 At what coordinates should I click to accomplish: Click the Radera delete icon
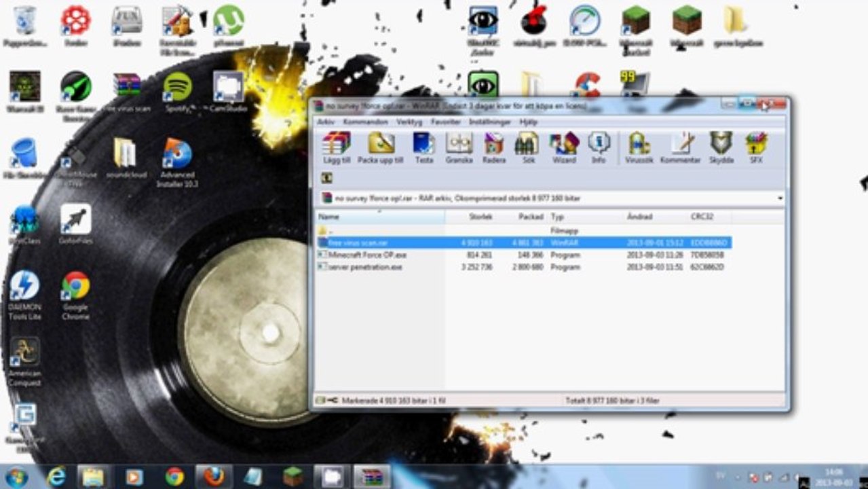[494, 147]
